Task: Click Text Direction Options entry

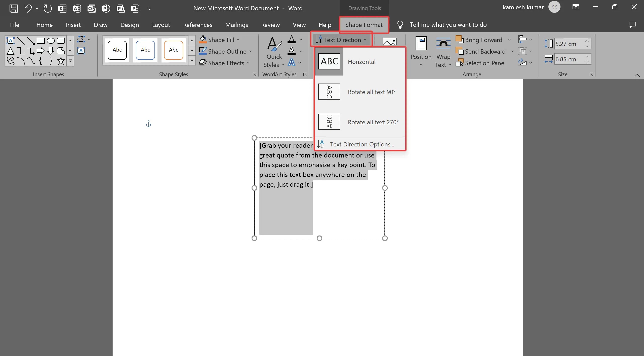Action: tap(362, 144)
